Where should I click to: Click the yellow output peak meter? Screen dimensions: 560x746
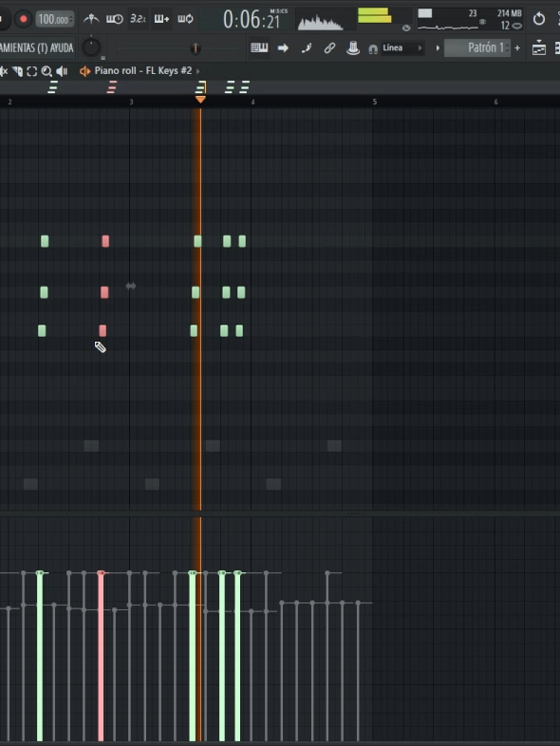click(375, 16)
